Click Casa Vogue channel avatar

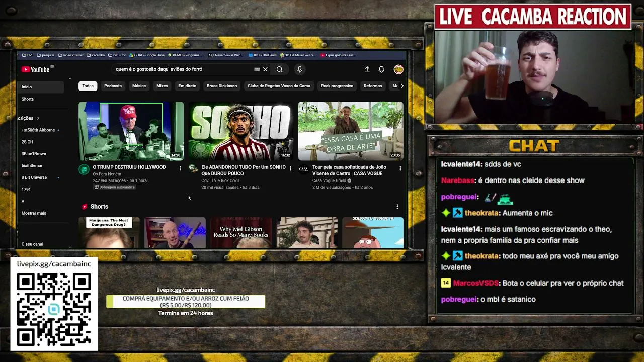click(x=303, y=169)
